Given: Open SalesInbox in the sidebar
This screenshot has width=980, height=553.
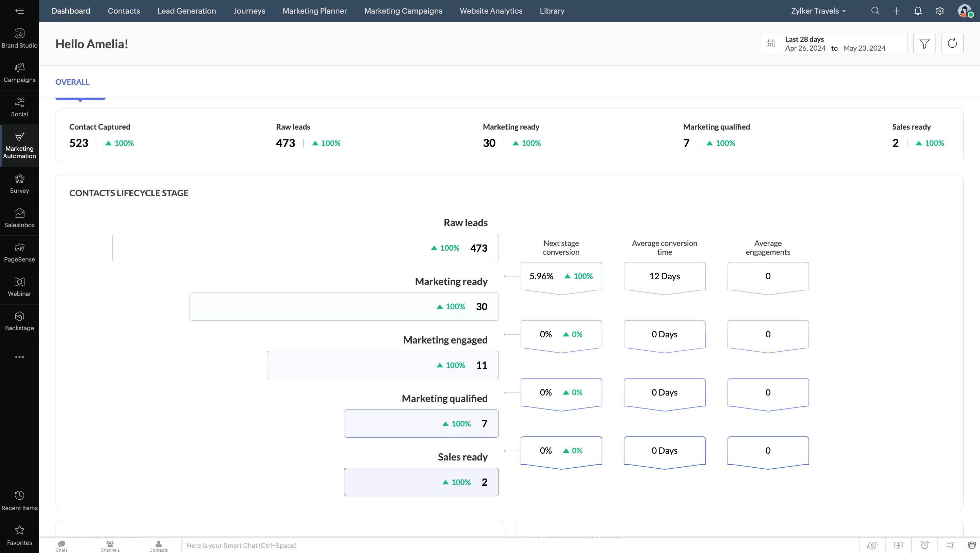Looking at the screenshot, I should 19,218.
